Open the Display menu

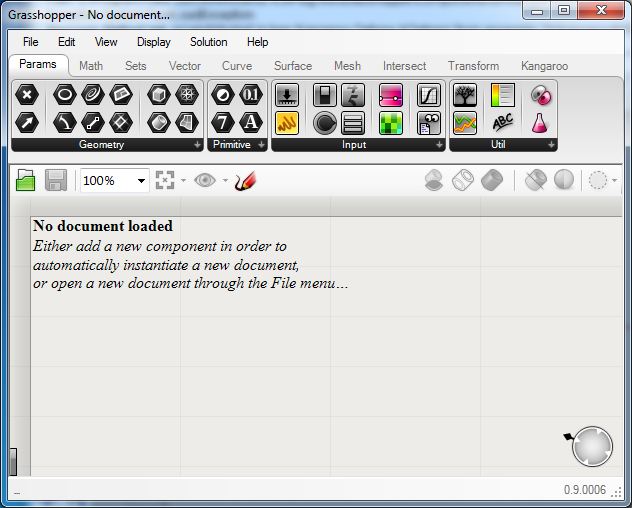[154, 42]
